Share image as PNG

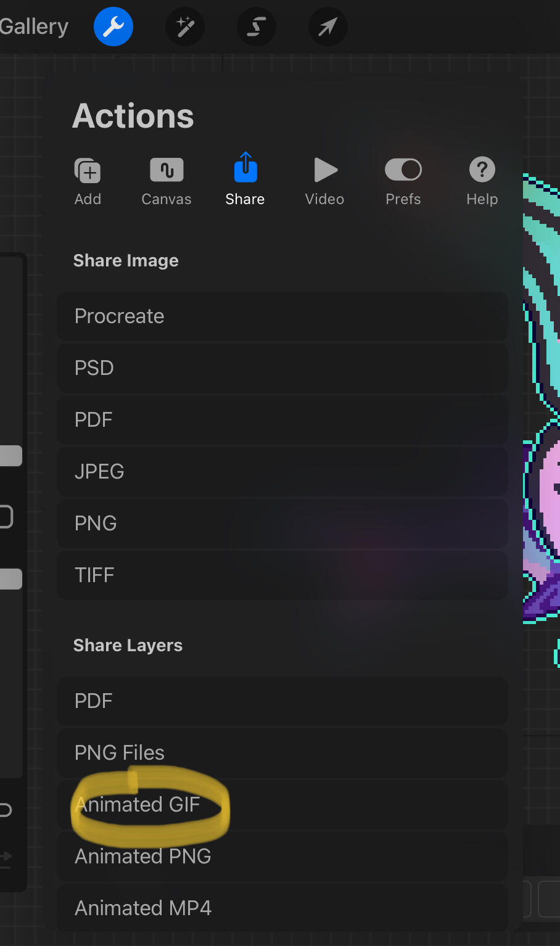pyautogui.click(x=282, y=524)
